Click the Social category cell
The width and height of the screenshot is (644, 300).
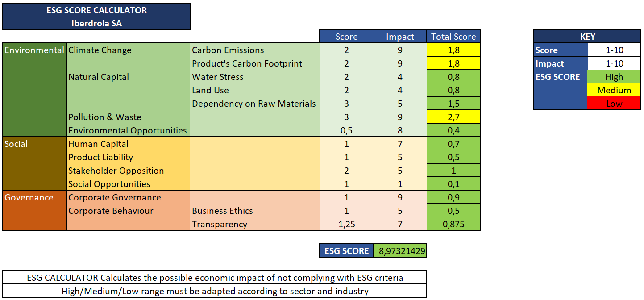(x=34, y=144)
